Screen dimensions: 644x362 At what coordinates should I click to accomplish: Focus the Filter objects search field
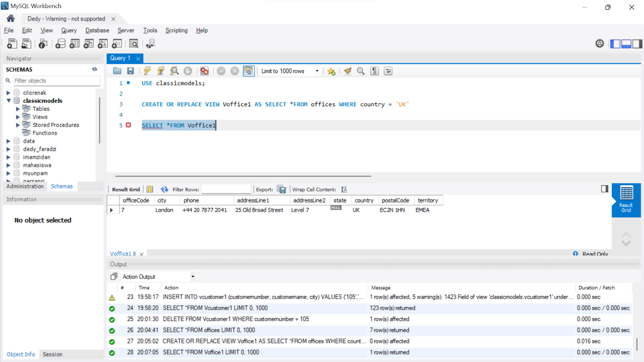(x=57, y=81)
